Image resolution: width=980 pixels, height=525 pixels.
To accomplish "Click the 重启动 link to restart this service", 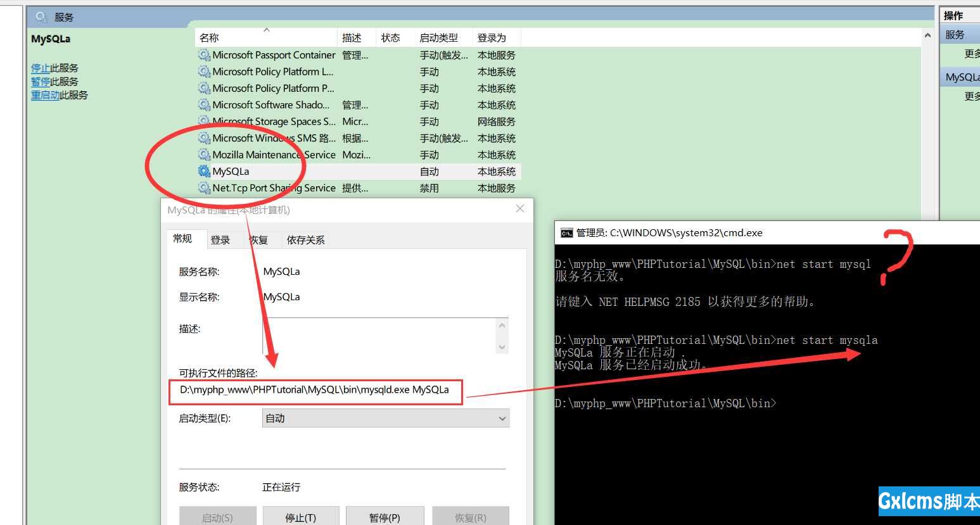I will pos(46,95).
